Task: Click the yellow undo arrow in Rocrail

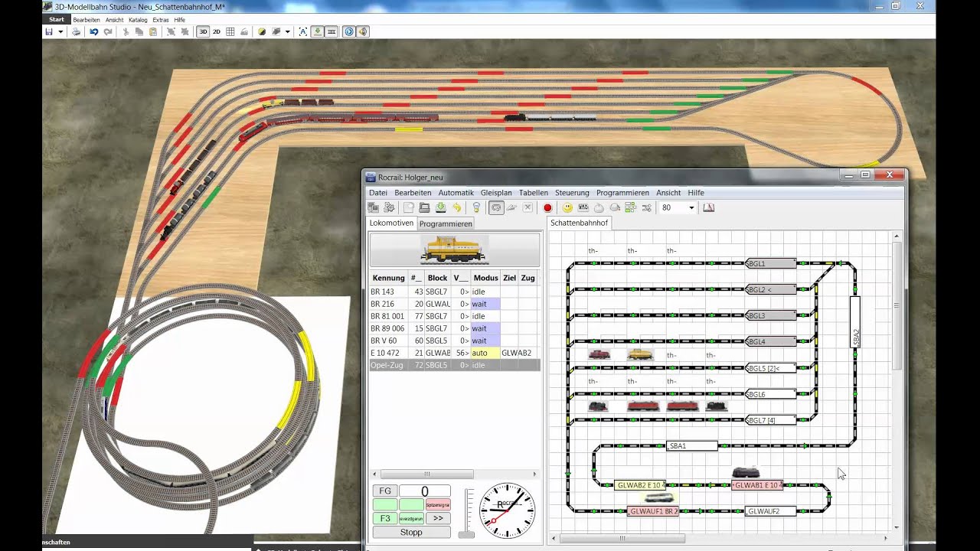Action: pos(456,207)
